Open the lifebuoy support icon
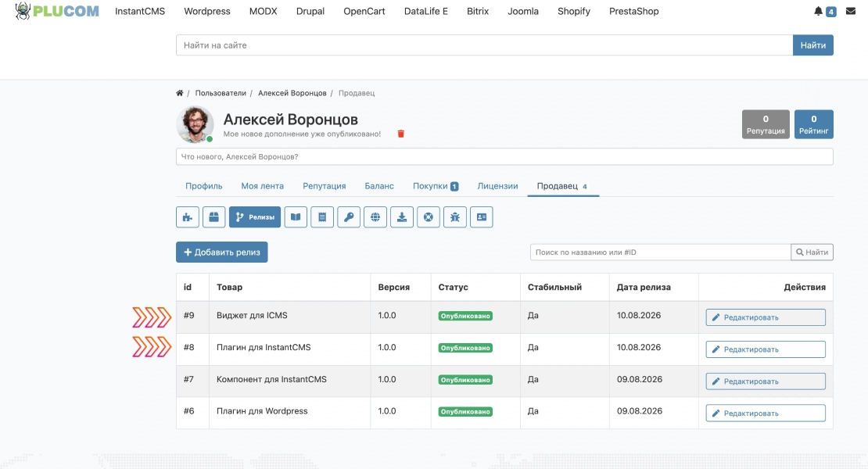 coord(429,217)
